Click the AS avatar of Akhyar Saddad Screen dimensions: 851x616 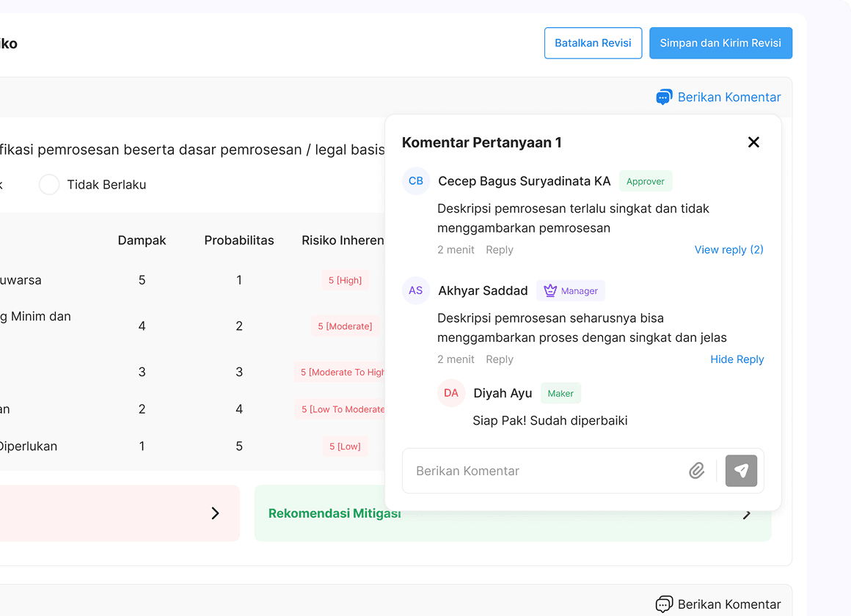tap(416, 291)
